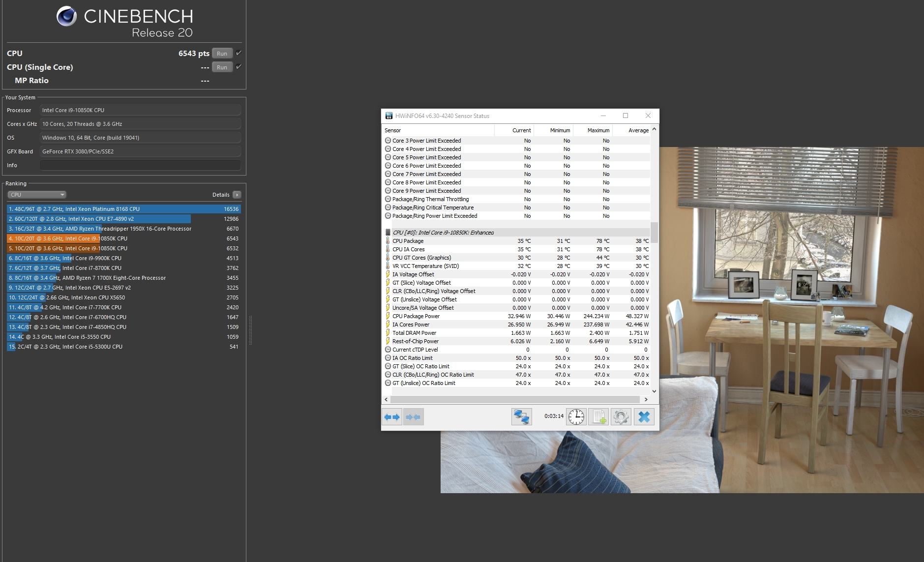
Task: Select Package/Ring Power Limit Exceeded row
Action: point(516,216)
